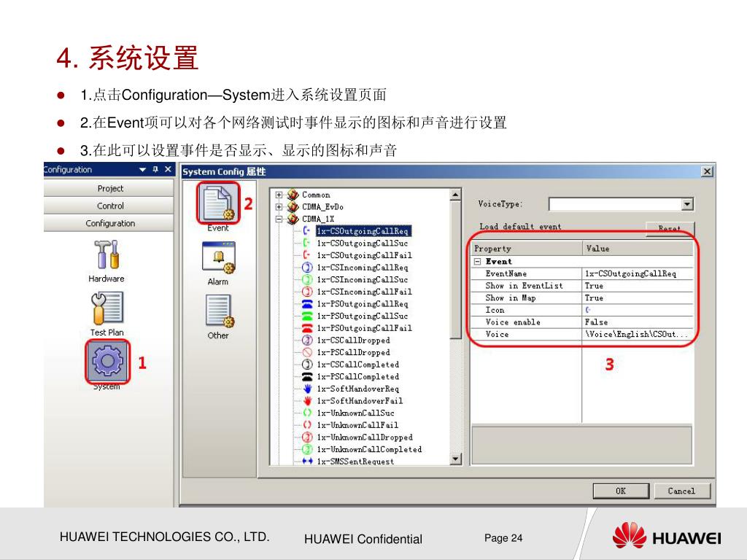This screenshot has height=560, width=747.
Task: Switch to the Project section
Action: click(x=109, y=189)
